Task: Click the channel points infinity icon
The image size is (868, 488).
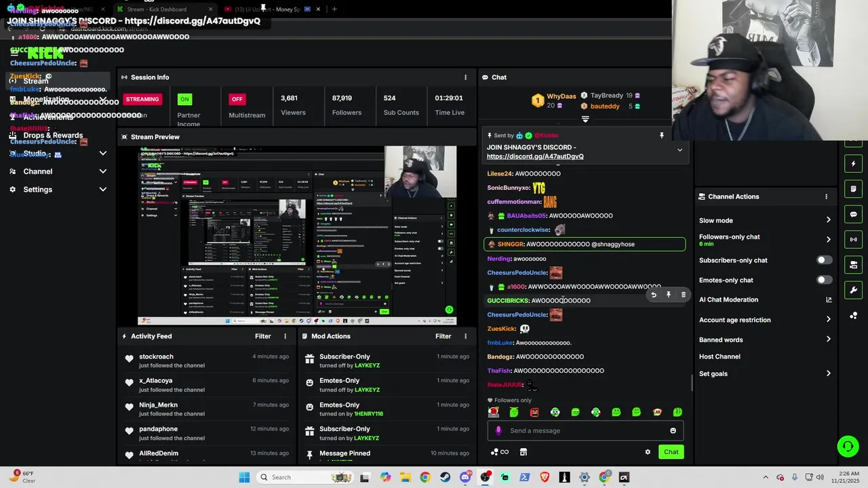Action: point(500,452)
